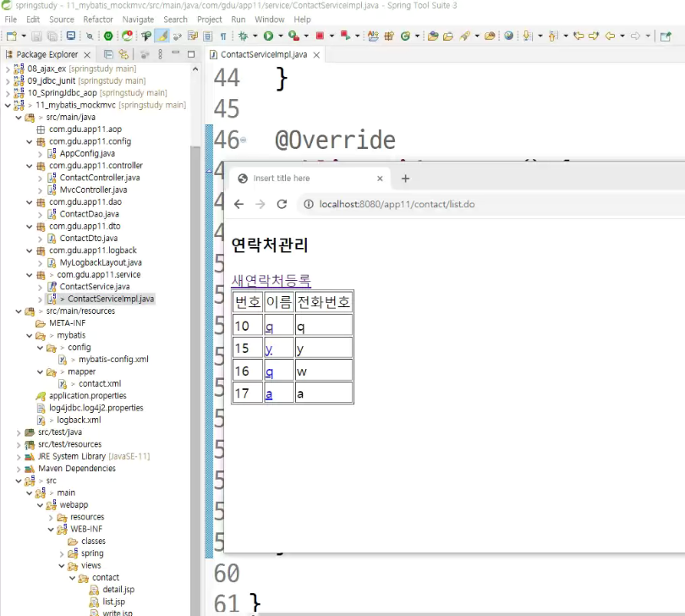Select logback.xml in resources
Viewport: 685px width, 616px height.
coord(79,420)
